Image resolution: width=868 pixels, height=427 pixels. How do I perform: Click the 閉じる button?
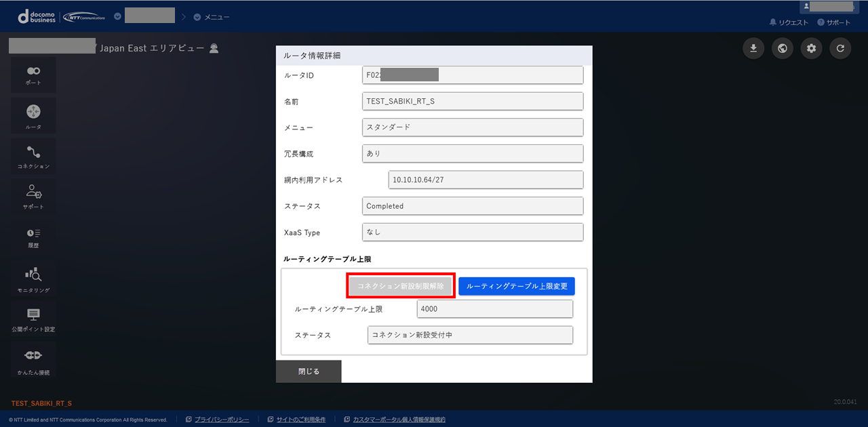[309, 371]
